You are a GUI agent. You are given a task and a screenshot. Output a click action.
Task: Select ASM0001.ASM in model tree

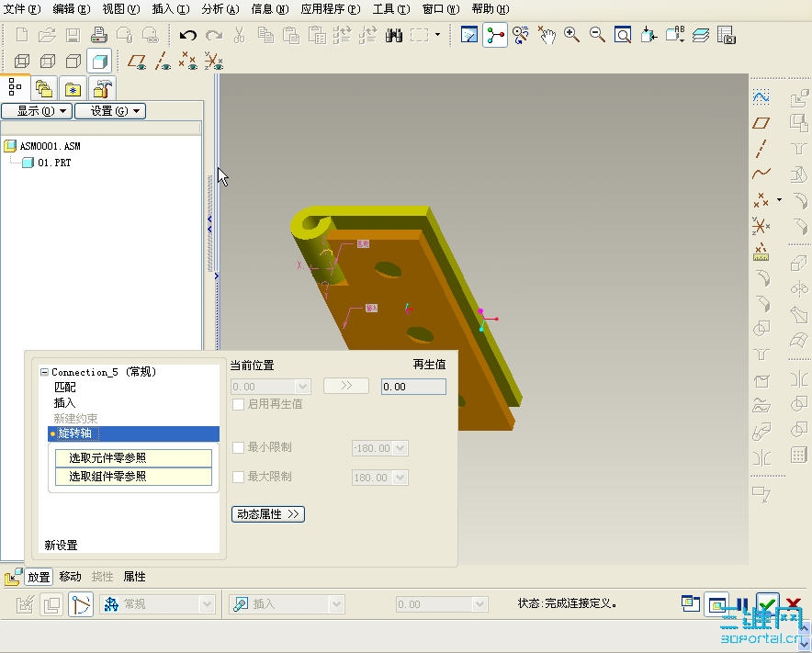pos(50,146)
